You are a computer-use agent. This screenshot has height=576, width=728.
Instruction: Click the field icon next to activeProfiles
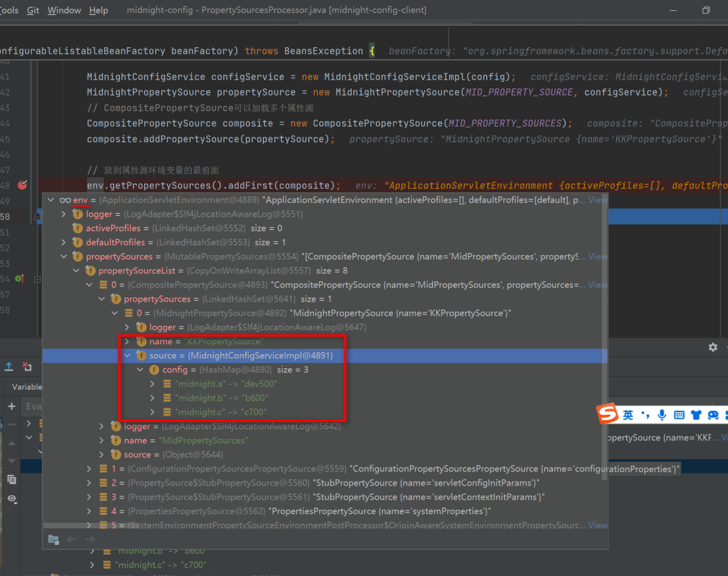78,228
